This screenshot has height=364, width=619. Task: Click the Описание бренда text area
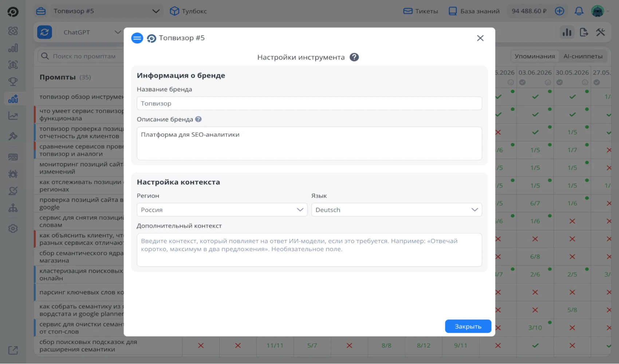pos(309,143)
